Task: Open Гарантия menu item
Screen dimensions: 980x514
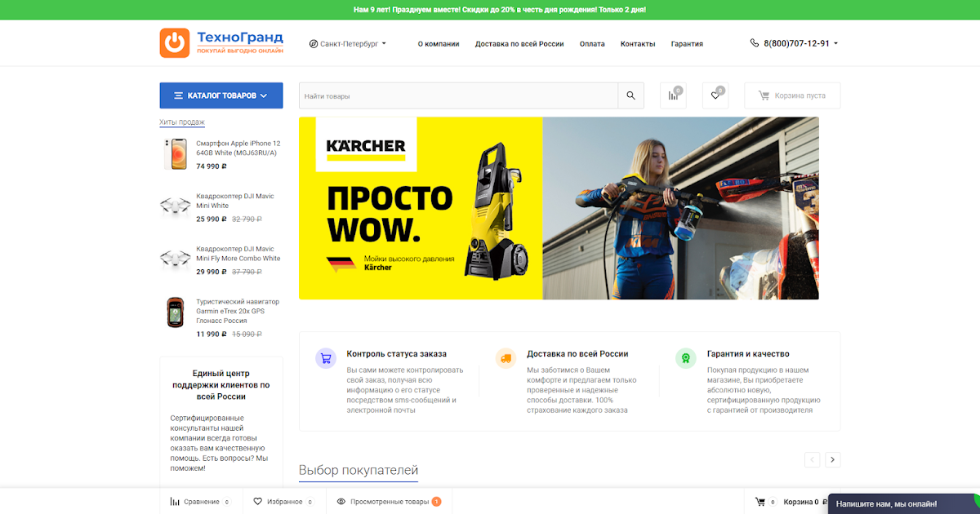Action: click(x=687, y=44)
